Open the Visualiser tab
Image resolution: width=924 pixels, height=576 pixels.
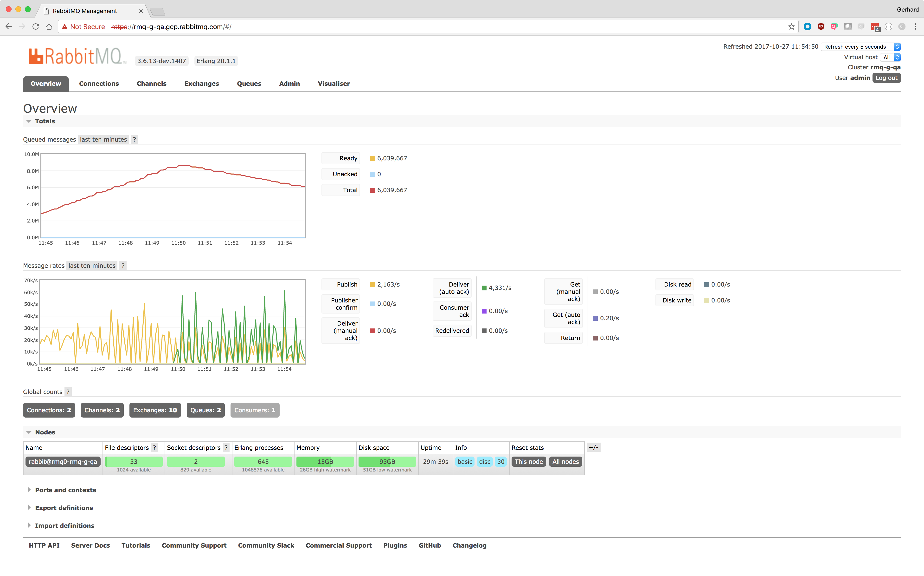pyautogui.click(x=334, y=83)
